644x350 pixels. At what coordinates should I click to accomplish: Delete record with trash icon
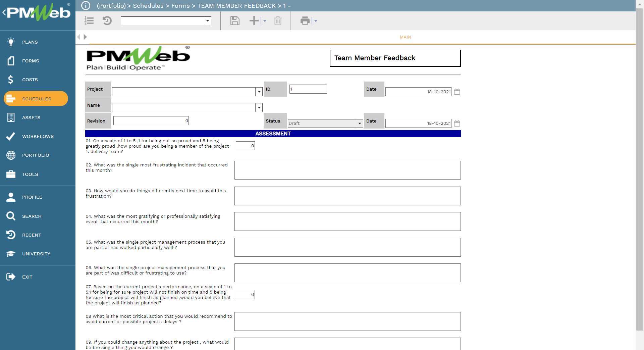click(278, 21)
